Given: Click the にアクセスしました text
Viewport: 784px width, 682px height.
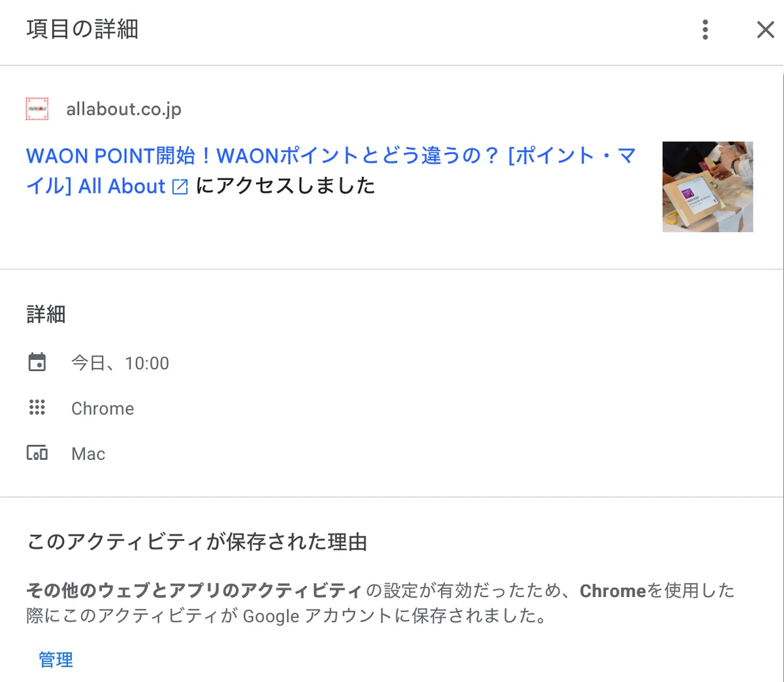Looking at the screenshot, I should point(286,186).
